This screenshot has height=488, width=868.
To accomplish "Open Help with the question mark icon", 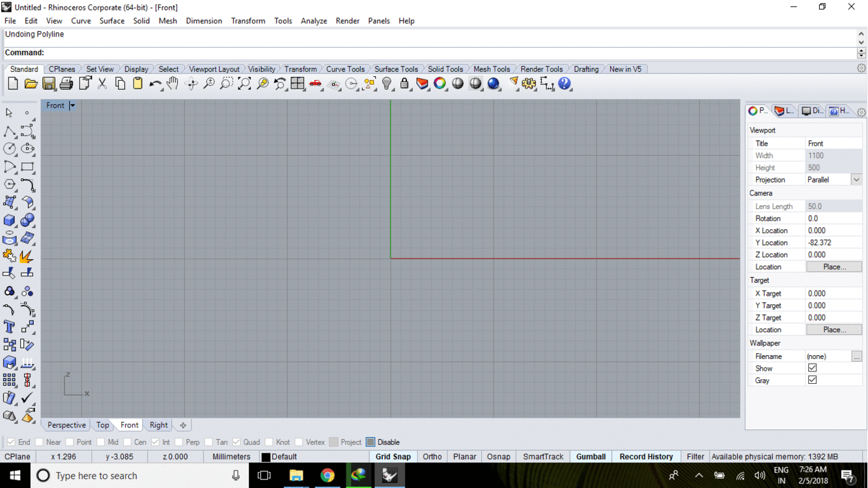I will click(565, 83).
